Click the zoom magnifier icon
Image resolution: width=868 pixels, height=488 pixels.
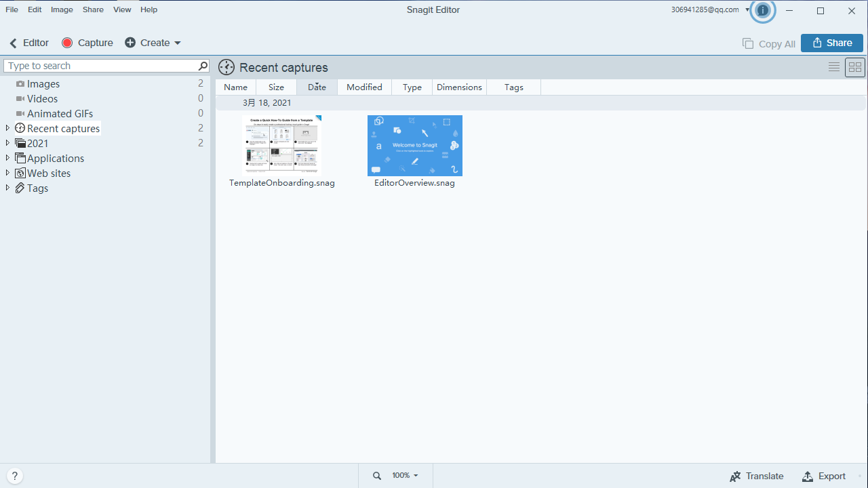coord(377,476)
